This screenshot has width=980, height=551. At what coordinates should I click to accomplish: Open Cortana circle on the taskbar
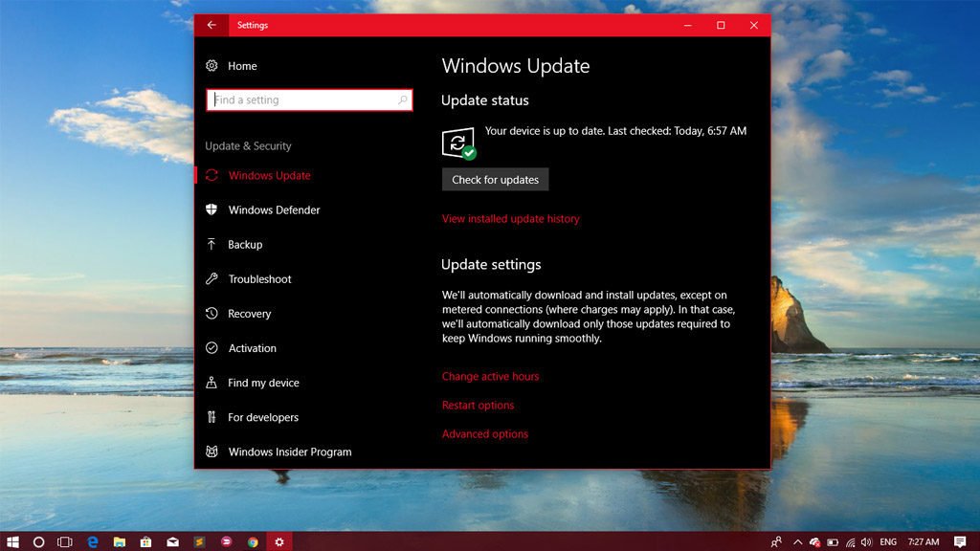(38, 541)
